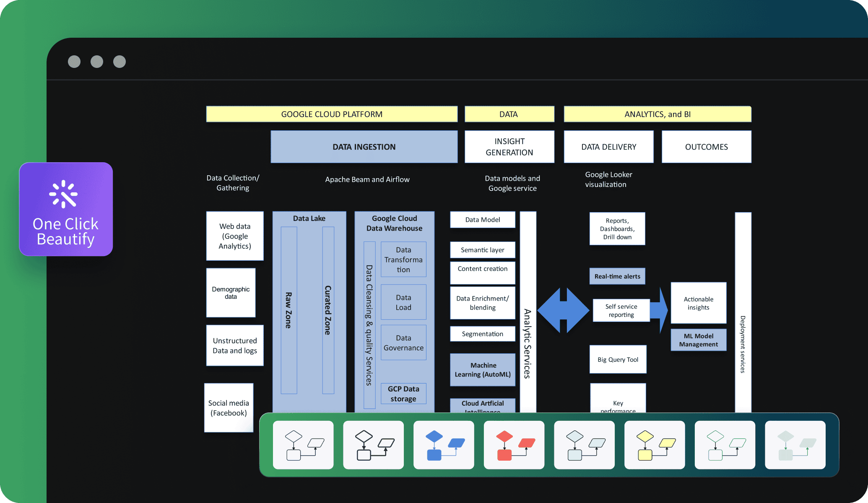Select the Web data (Google Analytics) box
Image resolution: width=868 pixels, height=503 pixels.
235,236
